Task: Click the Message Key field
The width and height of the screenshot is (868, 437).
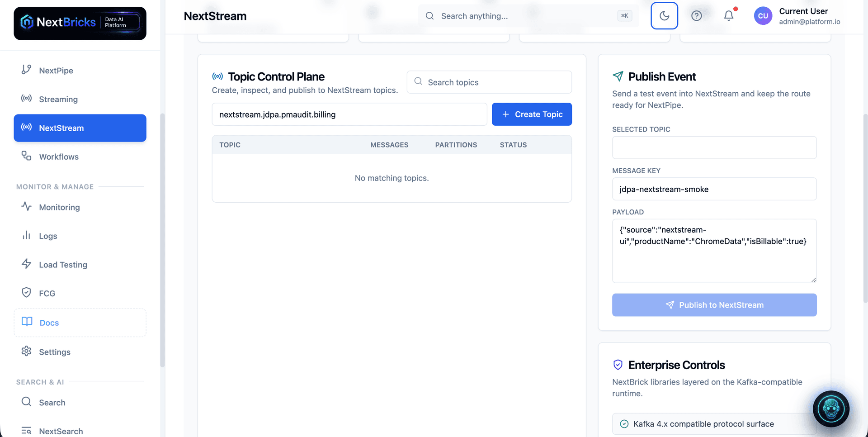Action: tap(714, 189)
